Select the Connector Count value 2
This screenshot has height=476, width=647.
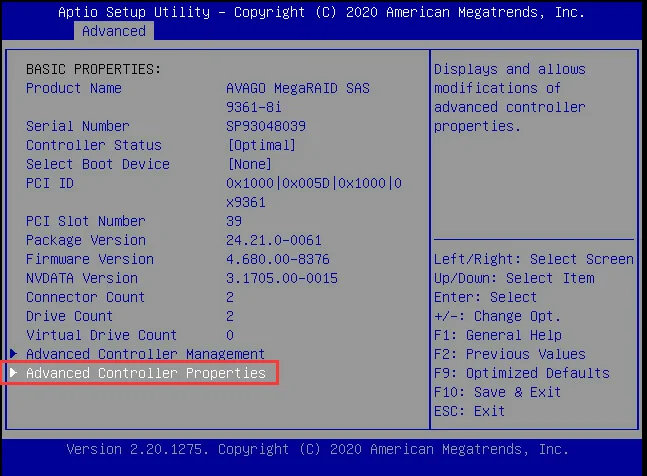coord(230,297)
